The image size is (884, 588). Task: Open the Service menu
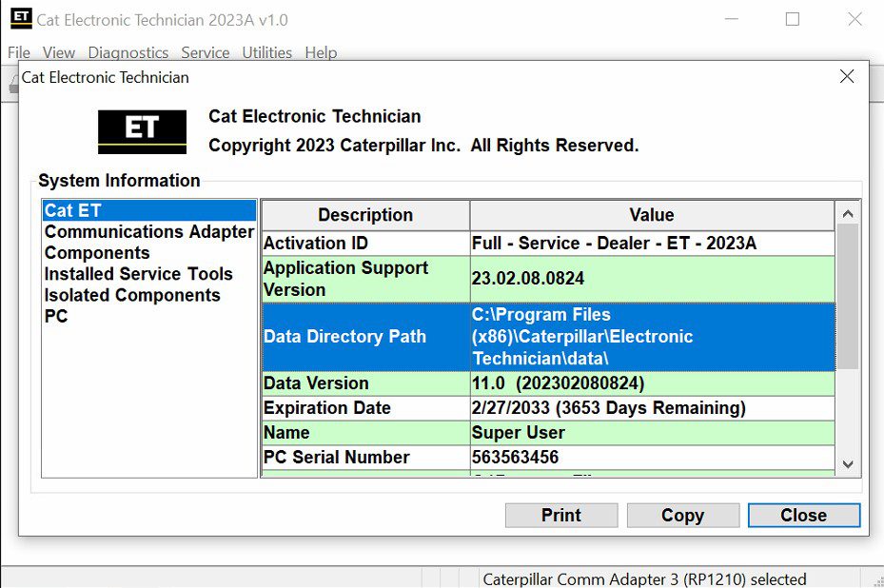pos(206,52)
